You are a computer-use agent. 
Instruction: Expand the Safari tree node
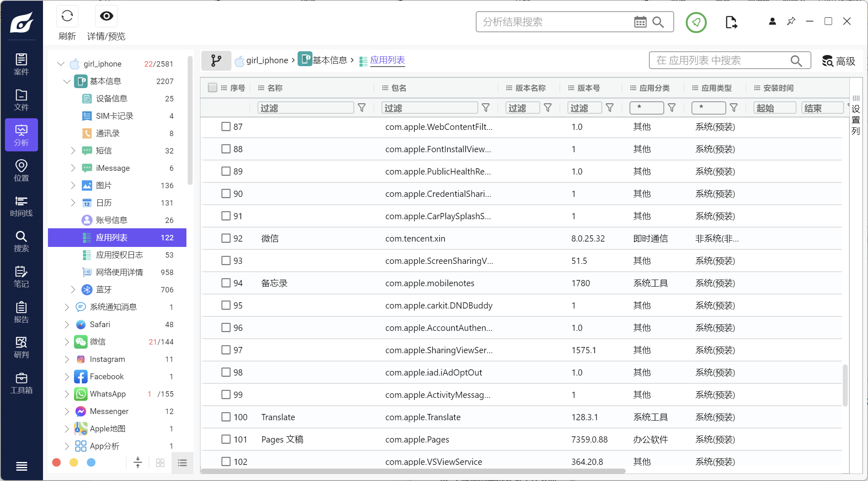click(67, 324)
